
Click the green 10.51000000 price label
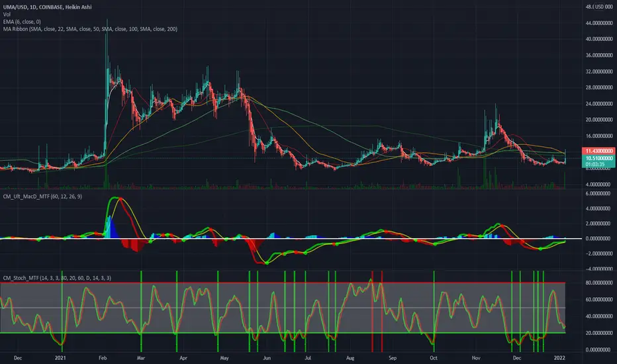(598, 158)
